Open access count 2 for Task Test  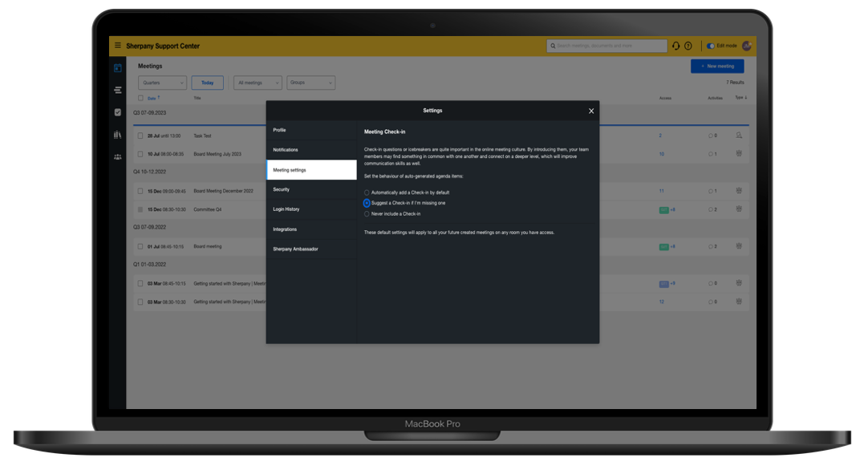click(660, 136)
